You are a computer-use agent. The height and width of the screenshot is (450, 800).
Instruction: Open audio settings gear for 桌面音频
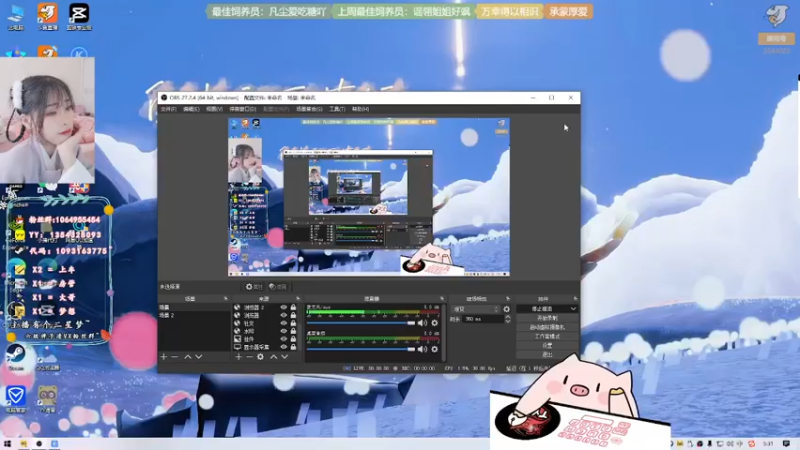(435, 349)
